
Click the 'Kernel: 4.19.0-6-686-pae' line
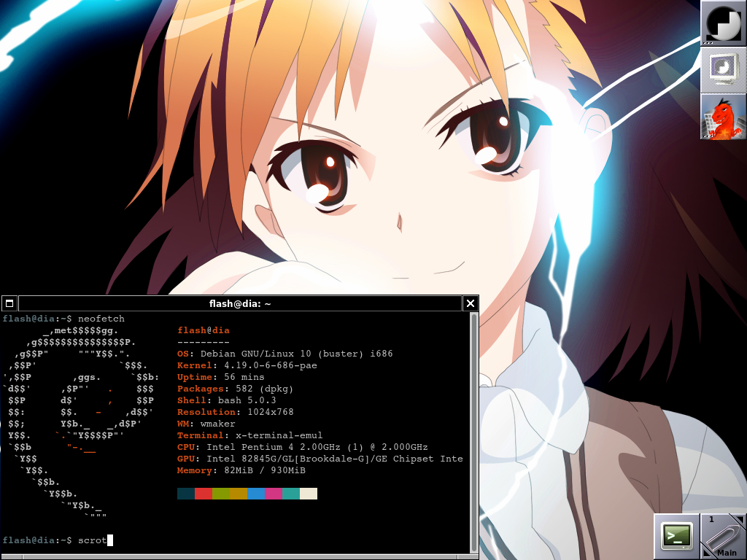click(247, 365)
